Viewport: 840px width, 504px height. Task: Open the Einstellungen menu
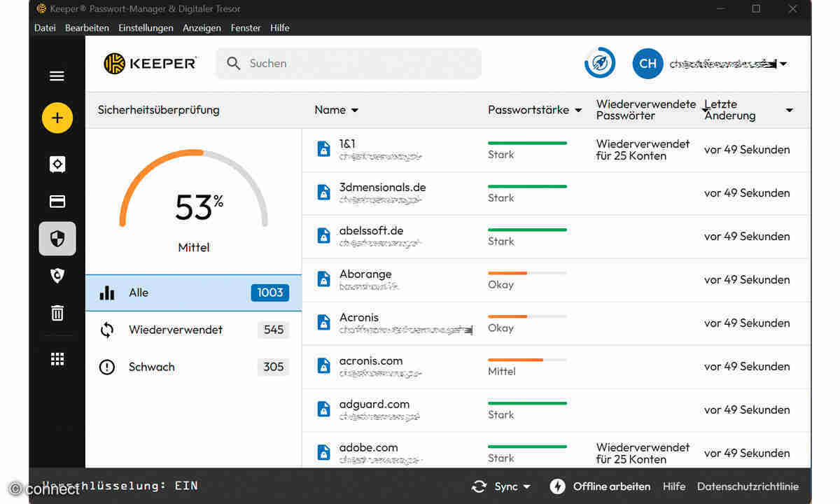pos(146,28)
